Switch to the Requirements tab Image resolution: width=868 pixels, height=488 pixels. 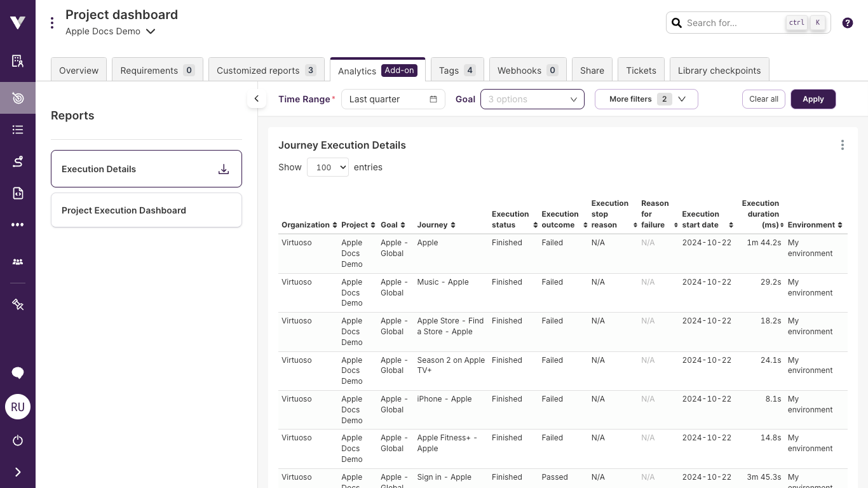click(x=158, y=70)
